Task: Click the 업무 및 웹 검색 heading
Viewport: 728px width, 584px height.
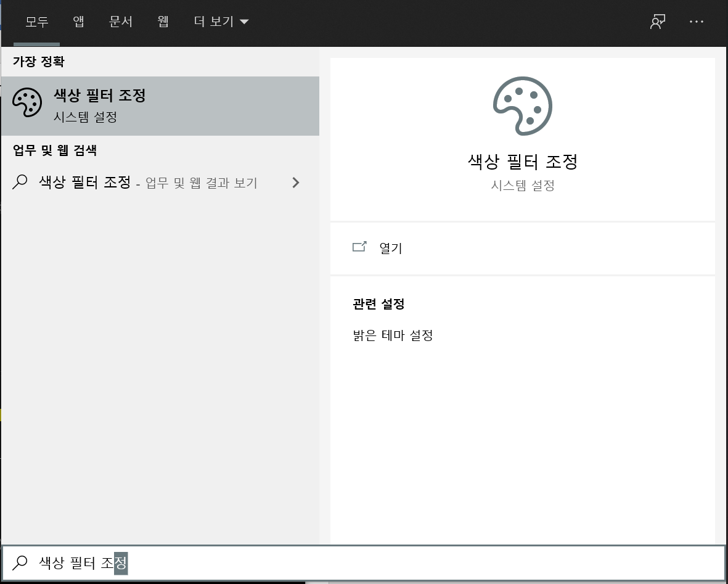Action: tap(55, 150)
